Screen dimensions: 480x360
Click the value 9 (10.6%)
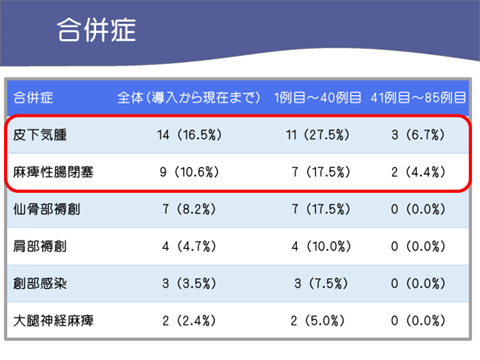point(189,172)
